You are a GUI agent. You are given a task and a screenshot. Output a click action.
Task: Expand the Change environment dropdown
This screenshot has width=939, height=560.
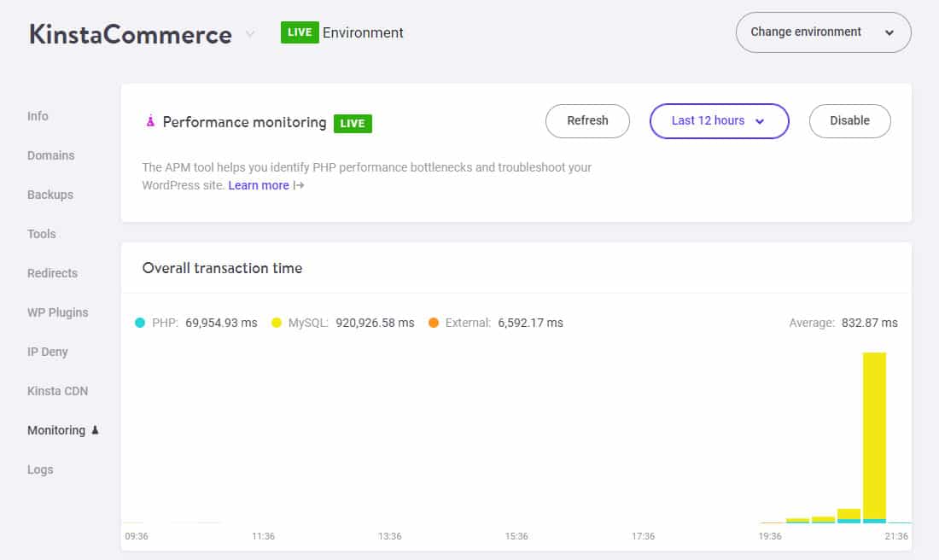822,32
